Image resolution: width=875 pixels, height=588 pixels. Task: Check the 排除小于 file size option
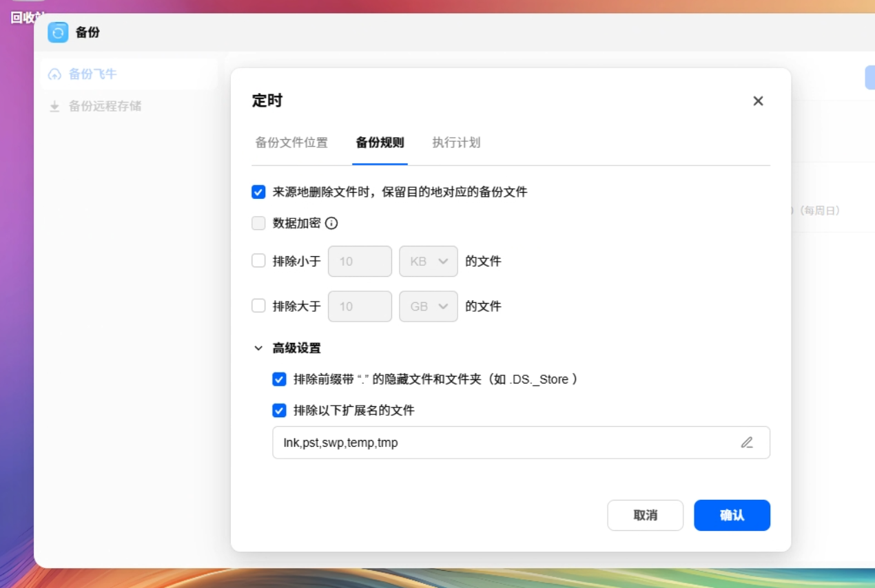click(x=258, y=261)
